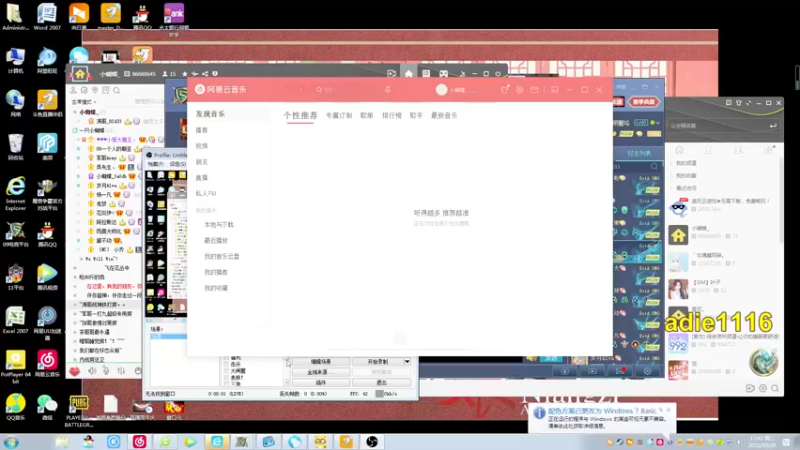Click the 开始录制 button in OBS

[378, 361]
